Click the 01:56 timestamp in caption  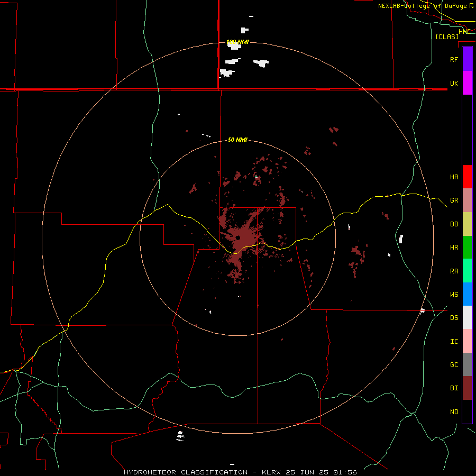[x=345, y=472]
